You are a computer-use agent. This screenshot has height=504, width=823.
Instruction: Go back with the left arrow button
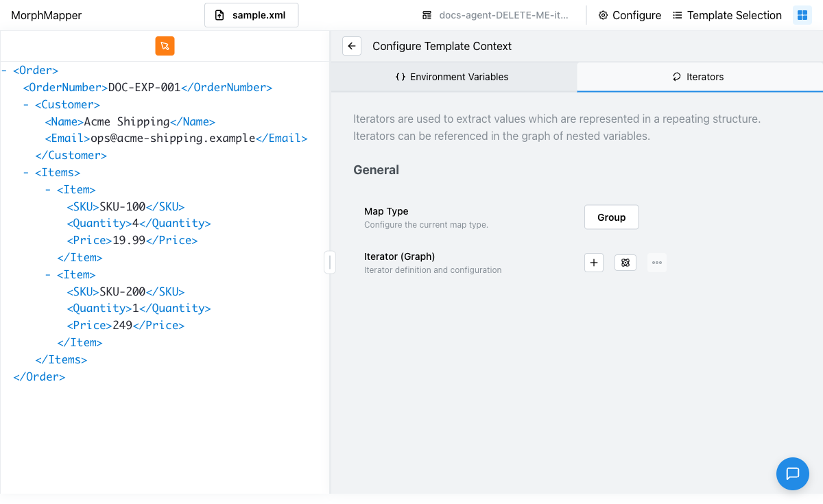tap(352, 46)
